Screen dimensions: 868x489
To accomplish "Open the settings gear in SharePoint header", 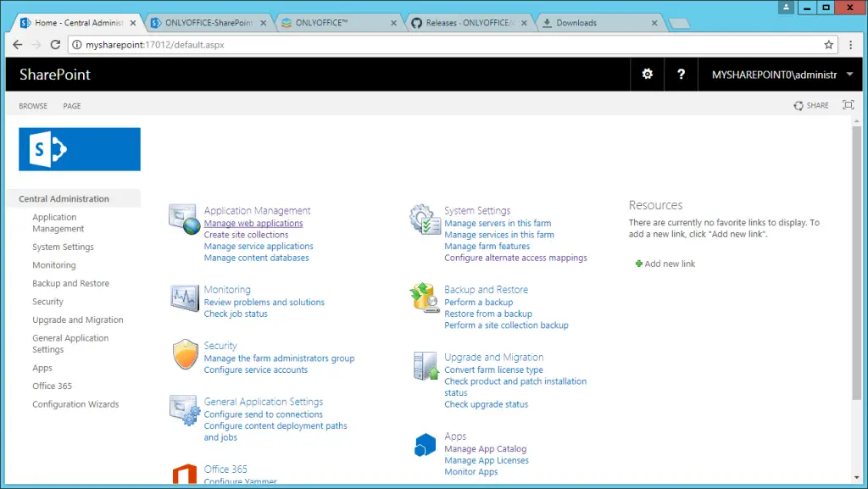I will tap(647, 74).
